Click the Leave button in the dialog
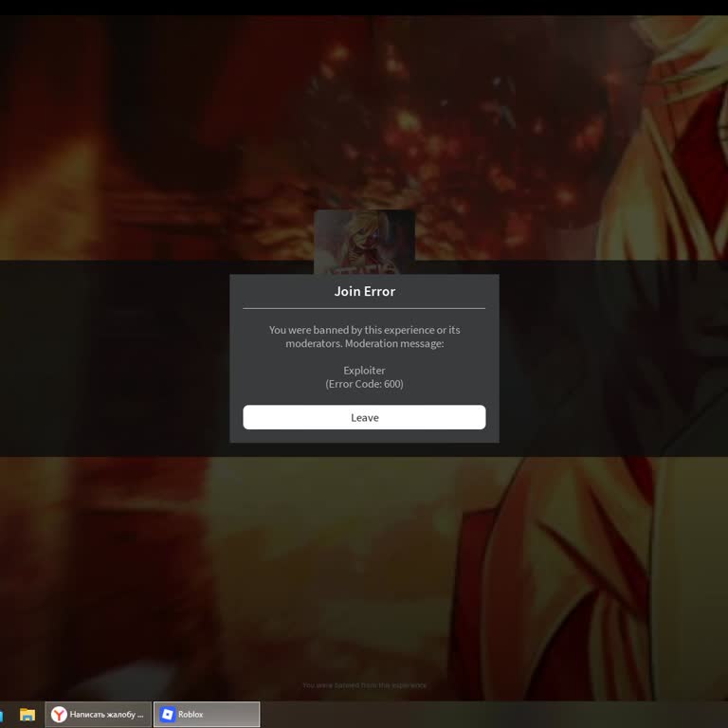 tap(364, 417)
